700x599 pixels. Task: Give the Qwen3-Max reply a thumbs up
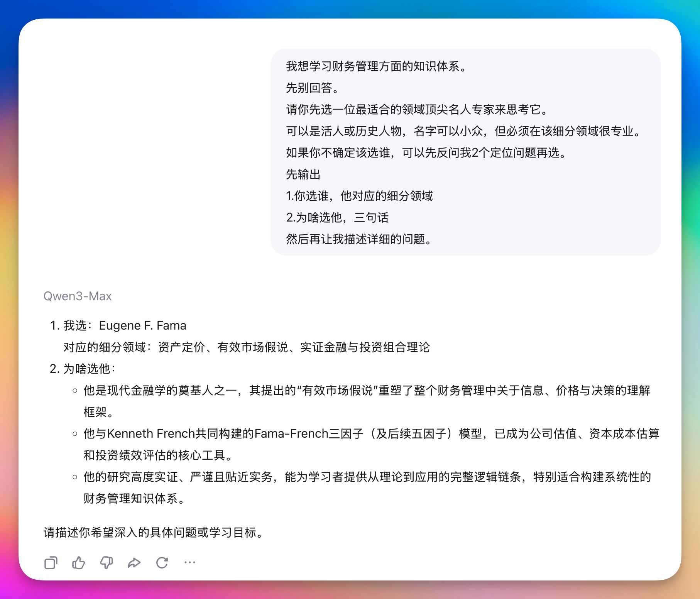[x=78, y=563]
